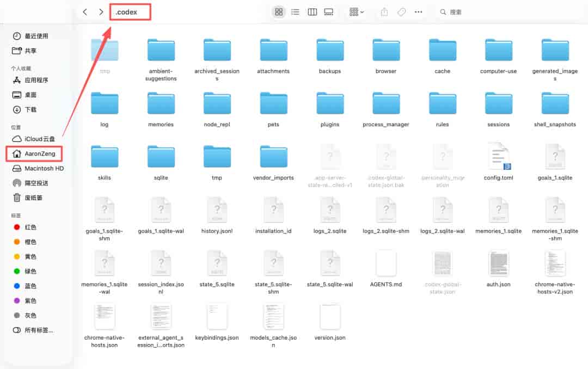This screenshot has width=588, height=369.
Task: Select the generated_images folder
Action: [555, 59]
